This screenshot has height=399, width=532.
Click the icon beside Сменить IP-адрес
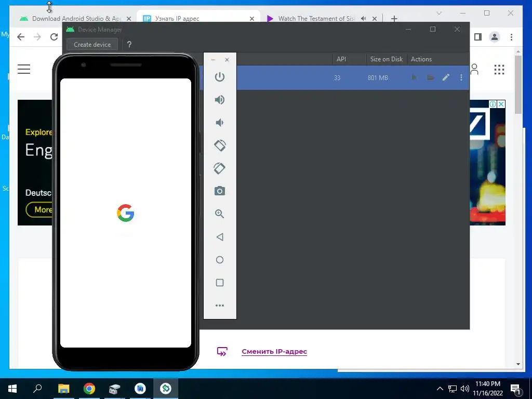pyautogui.click(x=222, y=352)
